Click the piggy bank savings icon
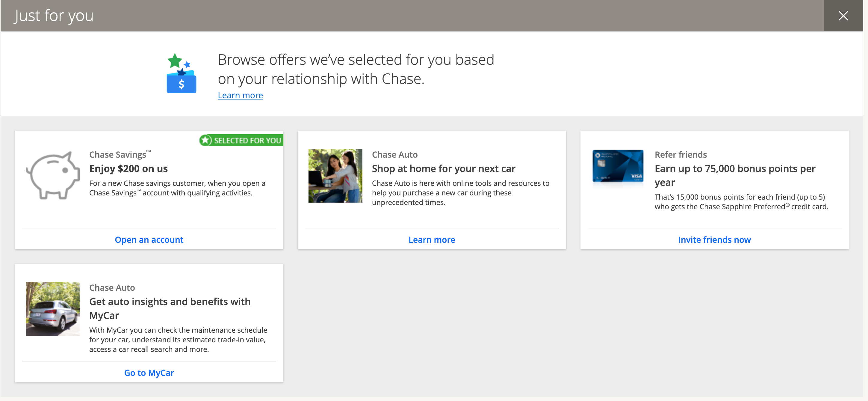 tap(53, 175)
